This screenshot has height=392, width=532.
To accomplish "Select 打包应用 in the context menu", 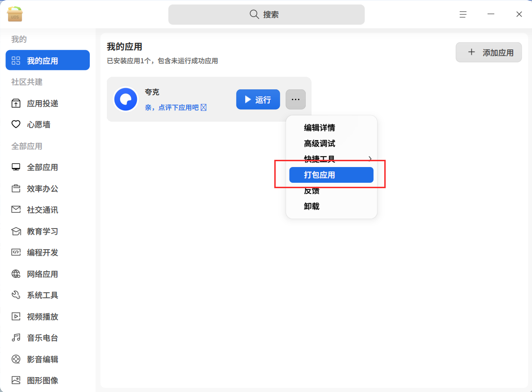I will click(331, 175).
